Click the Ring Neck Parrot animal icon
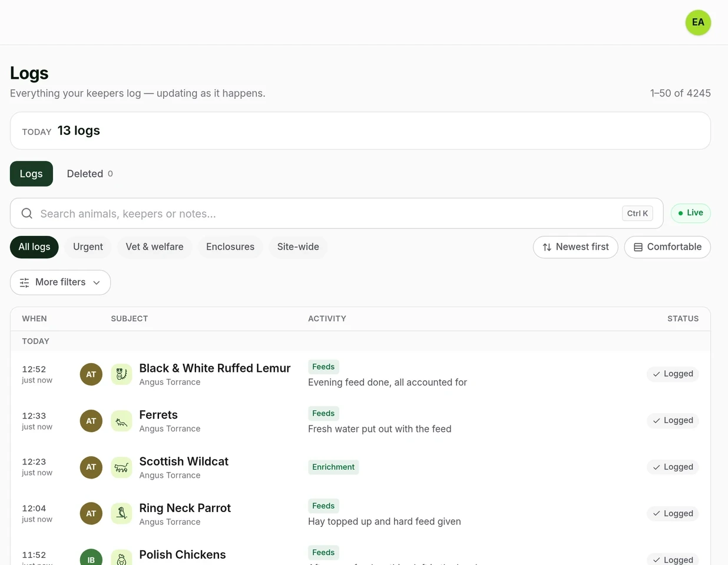The width and height of the screenshot is (728, 565). coord(121,513)
